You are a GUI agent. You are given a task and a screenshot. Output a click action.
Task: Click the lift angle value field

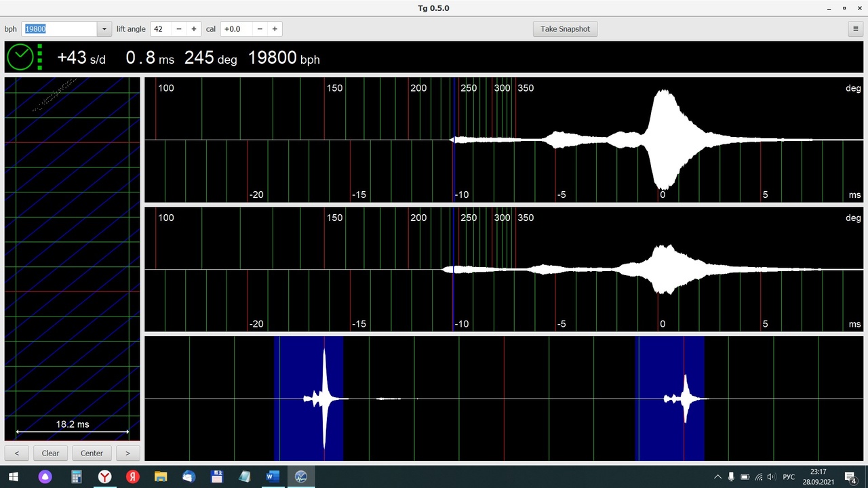160,29
